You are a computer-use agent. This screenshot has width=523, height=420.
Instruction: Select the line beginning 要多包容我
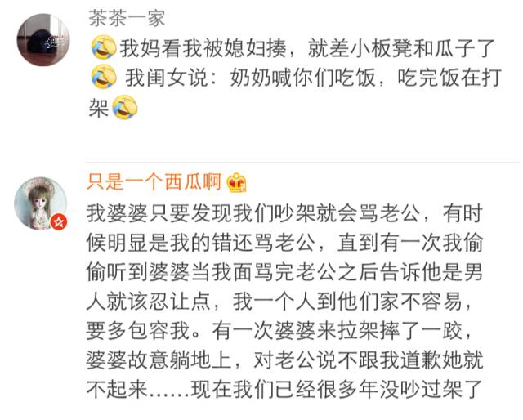[x=280, y=331]
